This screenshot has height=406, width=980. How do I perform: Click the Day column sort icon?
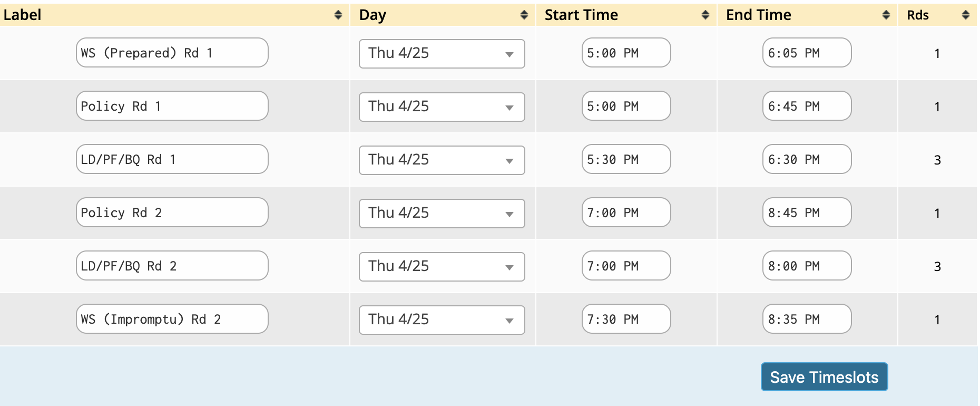point(524,15)
